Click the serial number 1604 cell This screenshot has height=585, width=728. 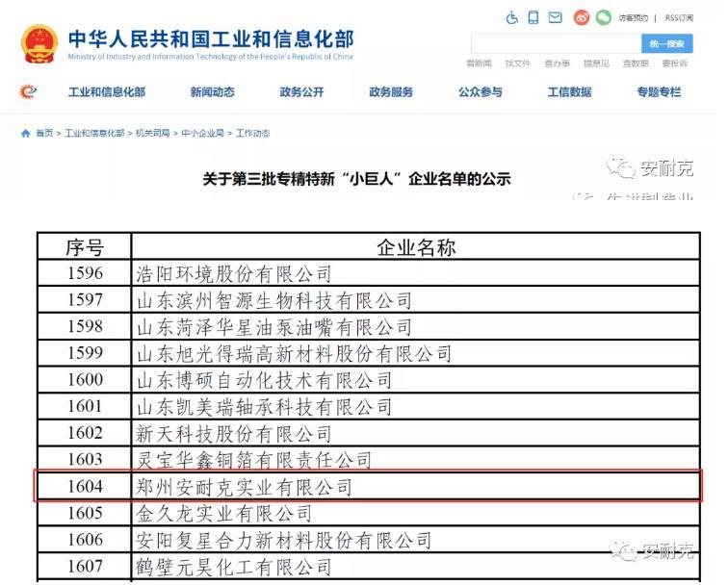coord(85,487)
